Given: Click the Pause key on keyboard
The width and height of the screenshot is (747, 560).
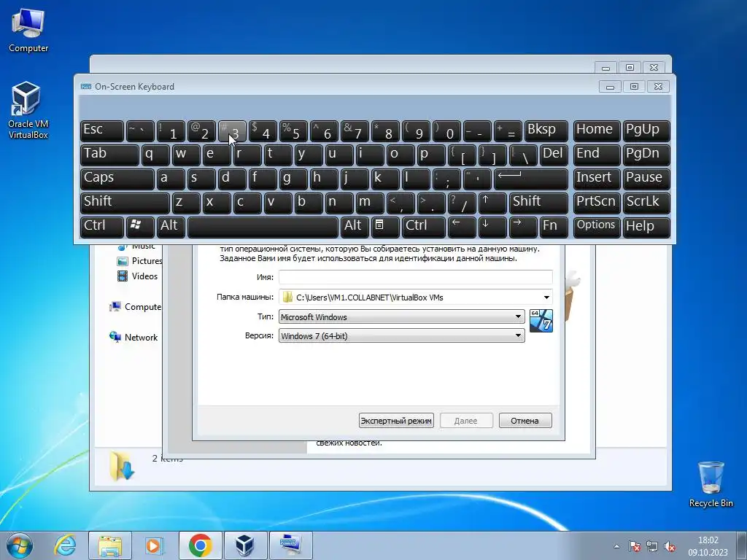Looking at the screenshot, I should tap(646, 179).
